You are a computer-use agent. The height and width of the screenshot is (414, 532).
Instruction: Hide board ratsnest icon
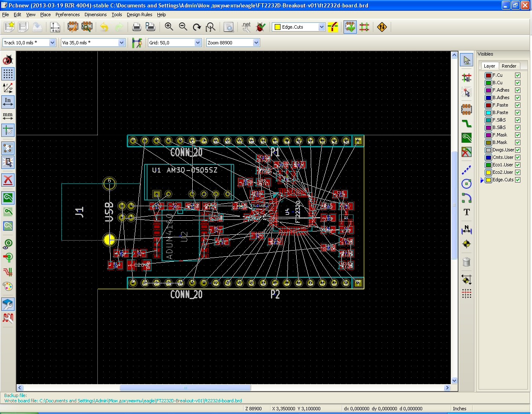(x=8, y=148)
